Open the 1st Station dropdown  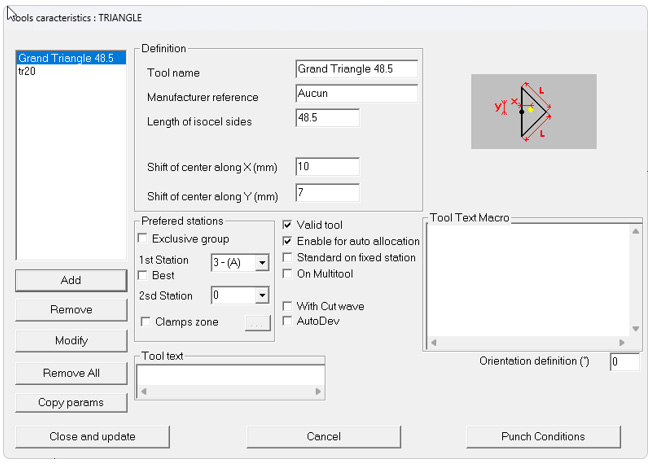coord(262,263)
